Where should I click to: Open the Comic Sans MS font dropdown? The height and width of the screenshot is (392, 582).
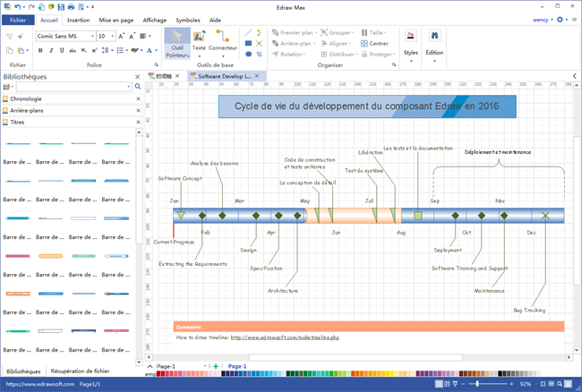(x=90, y=36)
